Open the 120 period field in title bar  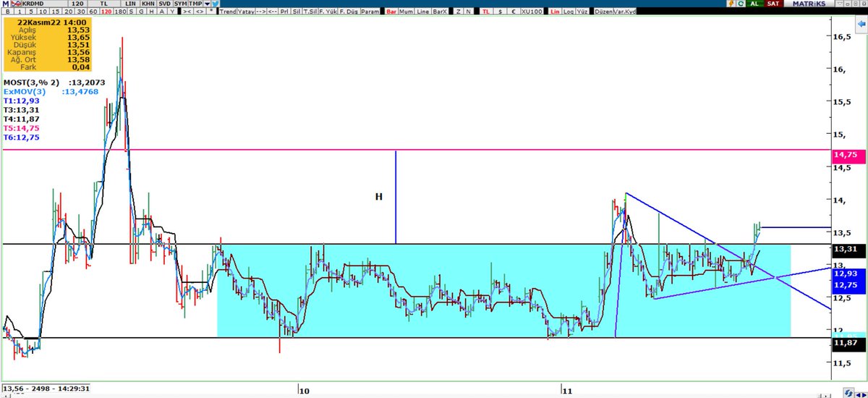78,4
